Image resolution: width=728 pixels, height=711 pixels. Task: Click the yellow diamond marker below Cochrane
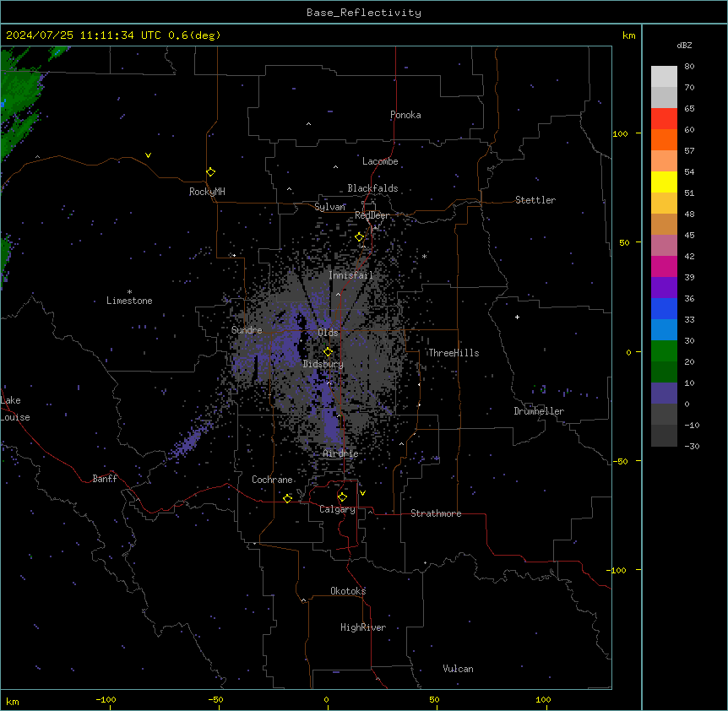pos(287,498)
